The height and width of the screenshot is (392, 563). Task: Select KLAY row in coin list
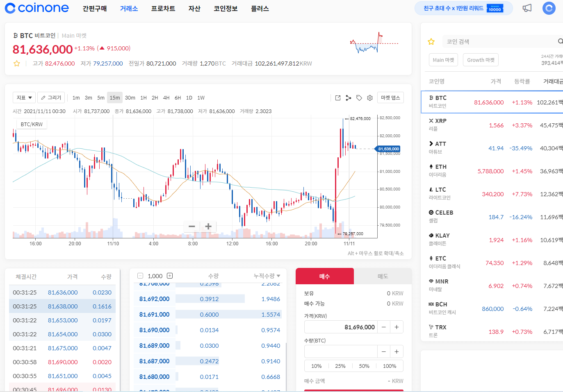(x=492, y=240)
